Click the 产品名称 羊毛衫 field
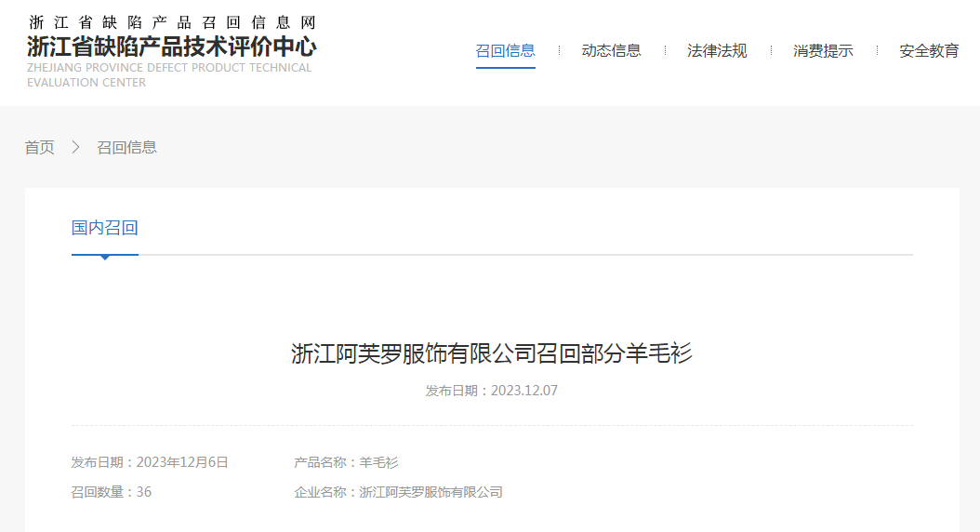The width and height of the screenshot is (980, 532). tap(346, 462)
